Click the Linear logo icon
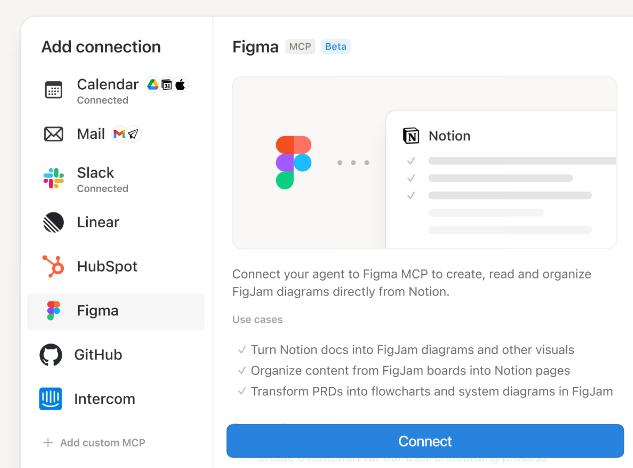 pos(54,222)
